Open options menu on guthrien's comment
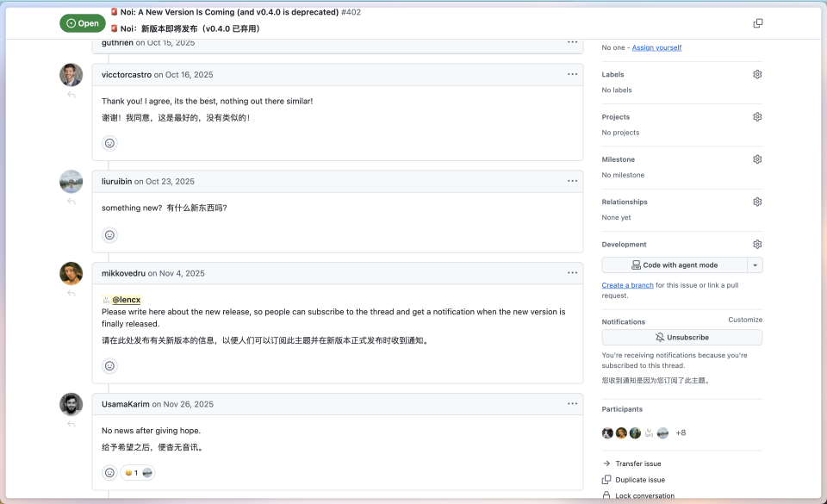827x504 pixels. coord(572,42)
